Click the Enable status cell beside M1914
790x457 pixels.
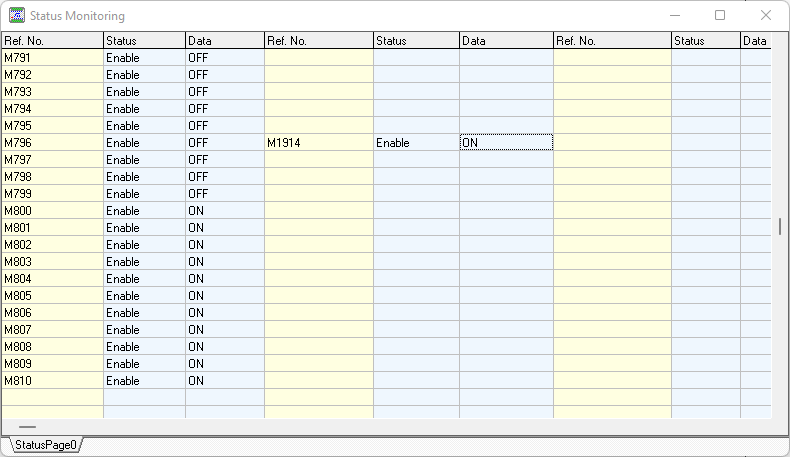coord(415,143)
